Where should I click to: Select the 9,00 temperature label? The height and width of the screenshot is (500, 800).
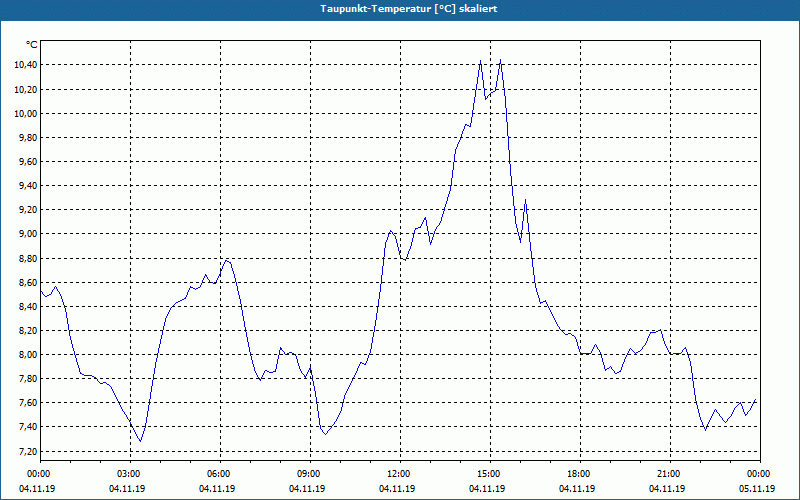pyautogui.click(x=29, y=234)
